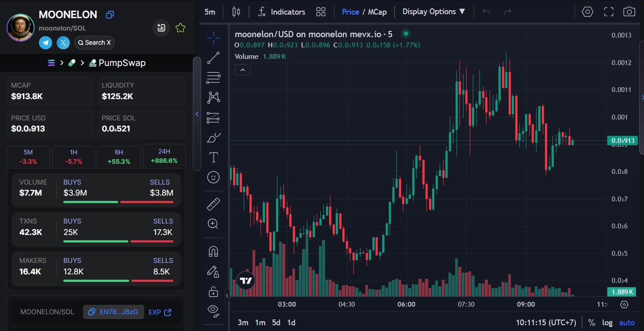Enter fullscreen chart mode
The height and width of the screenshot is (331, 644).
(x=609, y=12)
